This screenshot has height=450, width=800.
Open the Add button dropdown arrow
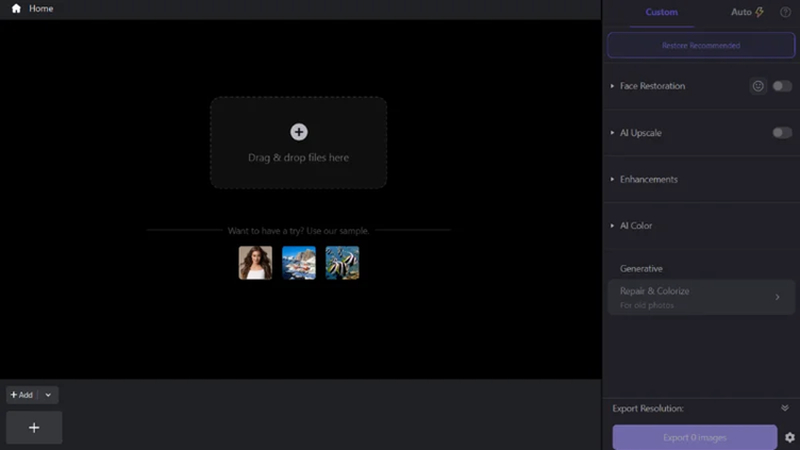48,395
